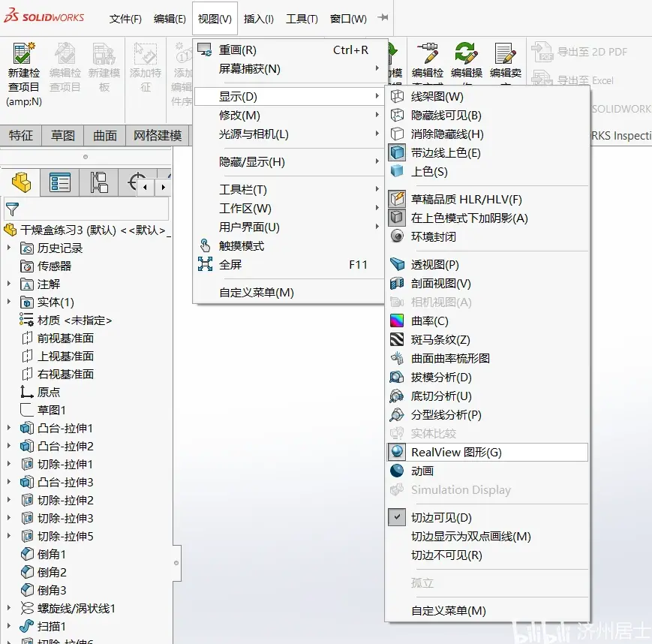Viewport: 652px width, 644px height.
Task: Toggle 在上色模式下加阴影(A)
Action: [x=488, y=218]
